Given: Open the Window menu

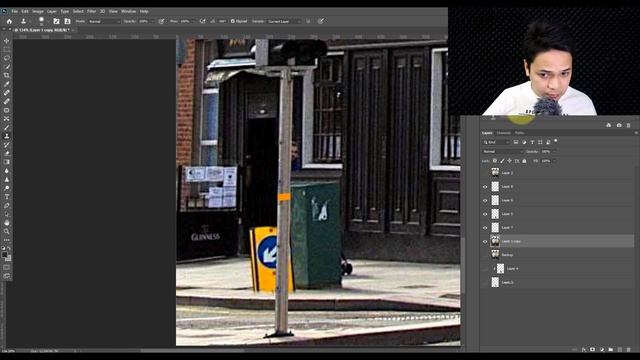Looking at the screenshot, I should [128, 11].
